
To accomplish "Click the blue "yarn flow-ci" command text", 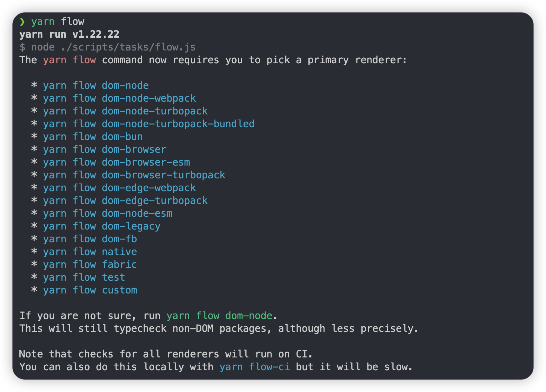I will pos(255,367).
